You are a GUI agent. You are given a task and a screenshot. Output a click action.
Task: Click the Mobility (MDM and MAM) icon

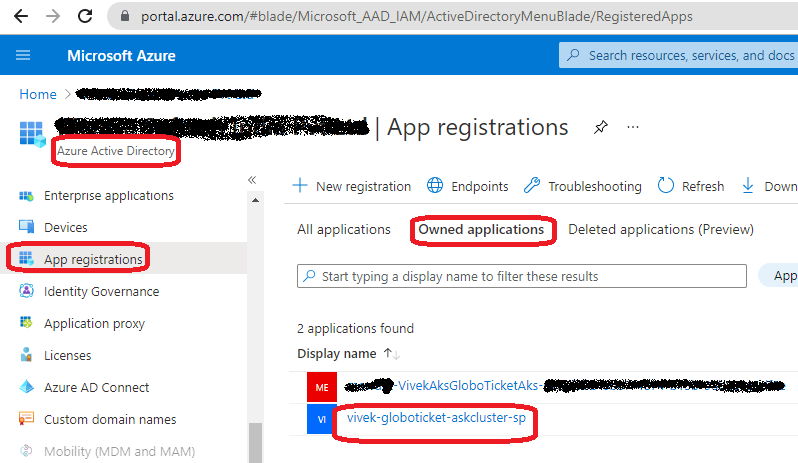pos(26,450)
